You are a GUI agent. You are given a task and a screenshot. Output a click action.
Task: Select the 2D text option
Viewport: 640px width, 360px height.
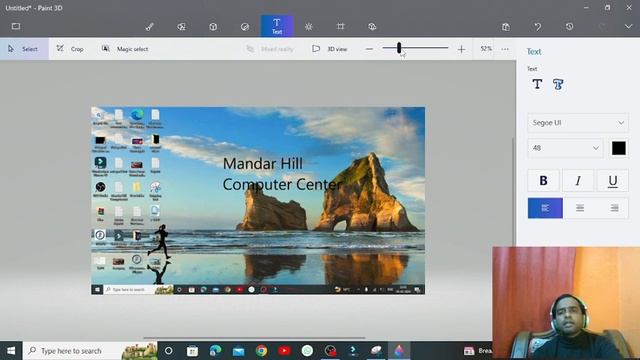click(x=537, y=84)
